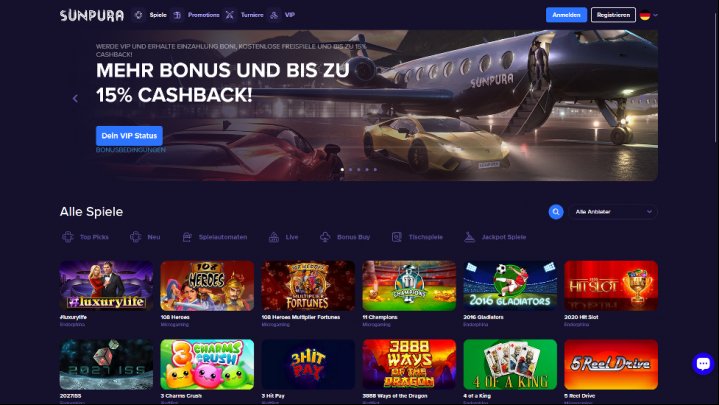This screenshot has width=719, height=405.
Task: Open the 2016 Gladiators game thumbnail
Action: [510, 286]
